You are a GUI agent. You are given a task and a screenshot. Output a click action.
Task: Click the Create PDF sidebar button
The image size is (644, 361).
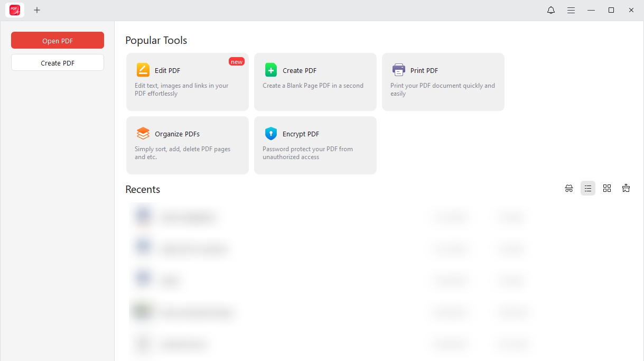[x=57, y=62]
